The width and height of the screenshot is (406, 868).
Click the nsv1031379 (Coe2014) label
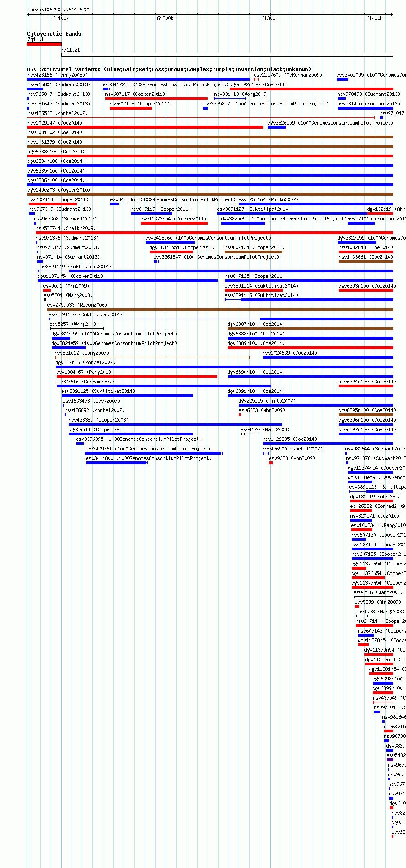(x=55, y=142)
